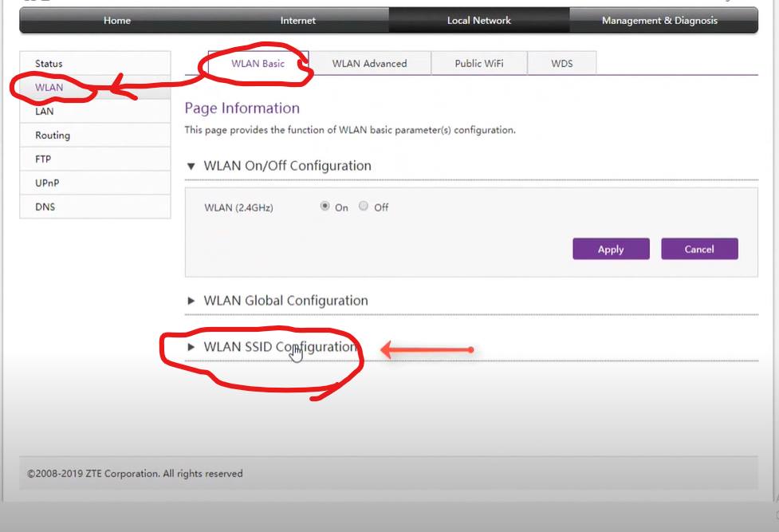Expand the WLAN Global Configuration section
The width and height of the screenshot is (779, 532).
point(277,301)
